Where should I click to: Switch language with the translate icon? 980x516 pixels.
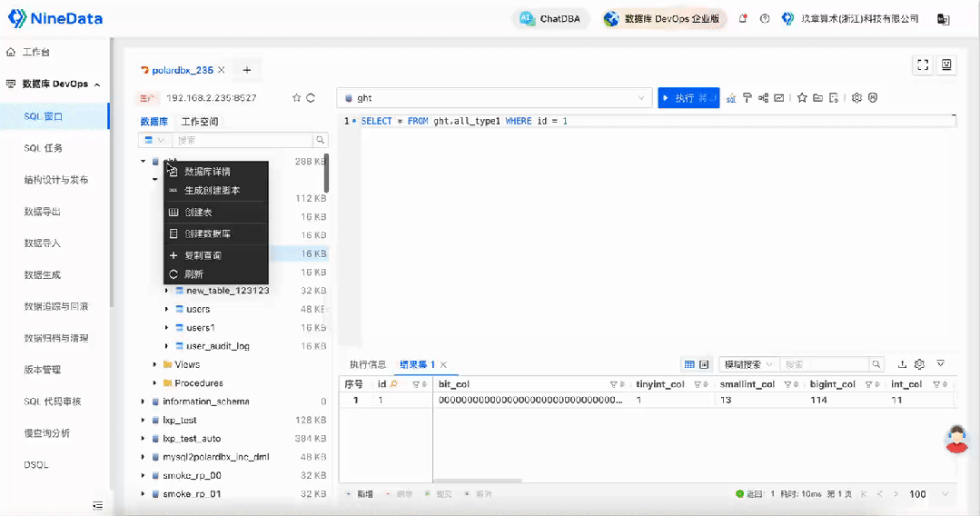(x=943, y=19)
